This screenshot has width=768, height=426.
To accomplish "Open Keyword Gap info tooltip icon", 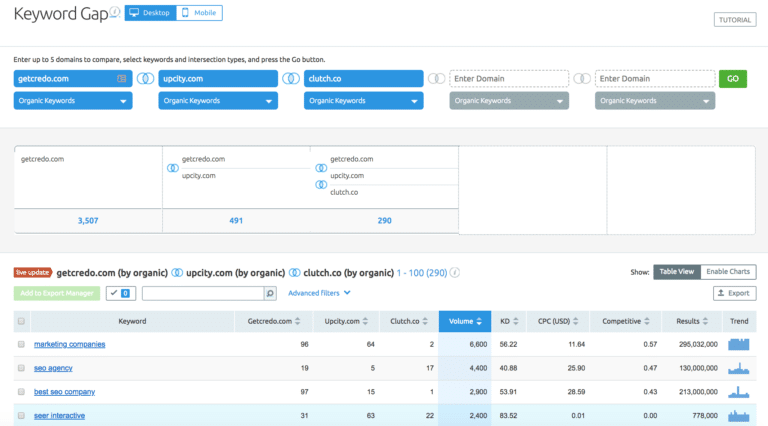I will [115, 11].
